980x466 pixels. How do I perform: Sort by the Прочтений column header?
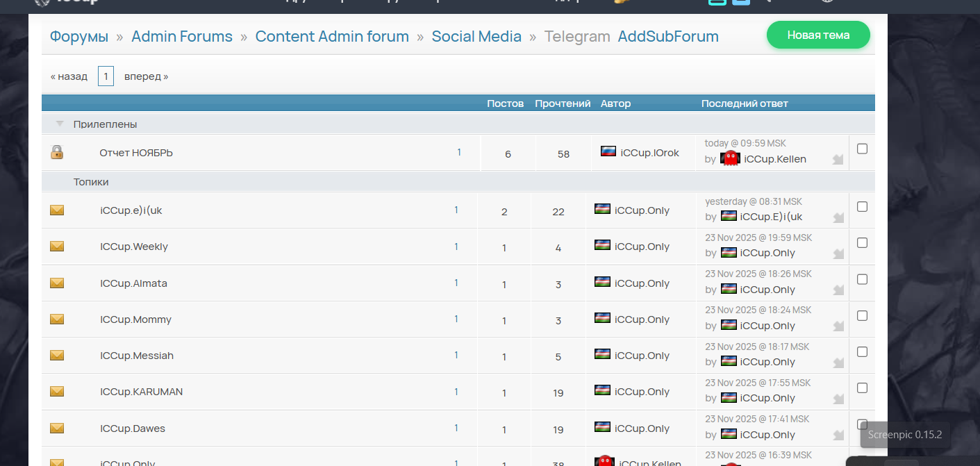pyautogui.click(x=563, y=103)
